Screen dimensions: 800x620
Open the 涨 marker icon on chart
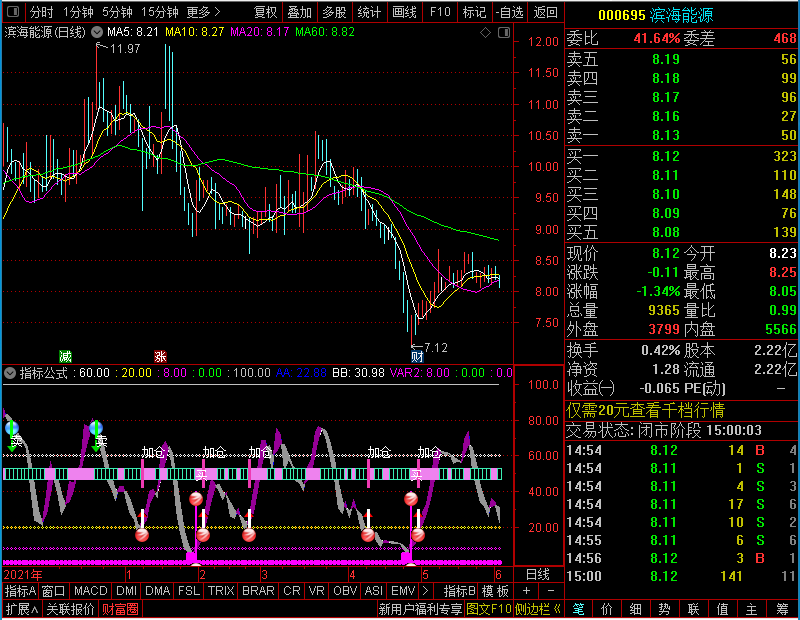(160, 356)
